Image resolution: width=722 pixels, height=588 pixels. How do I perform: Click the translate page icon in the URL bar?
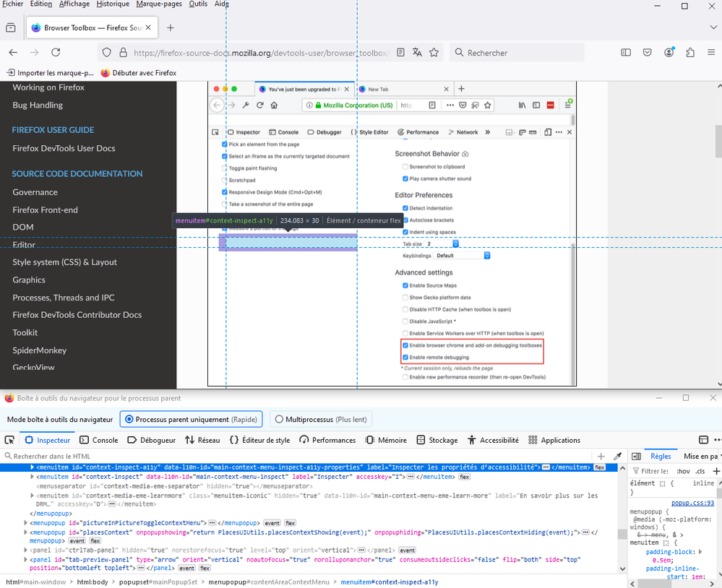[417, 53]
